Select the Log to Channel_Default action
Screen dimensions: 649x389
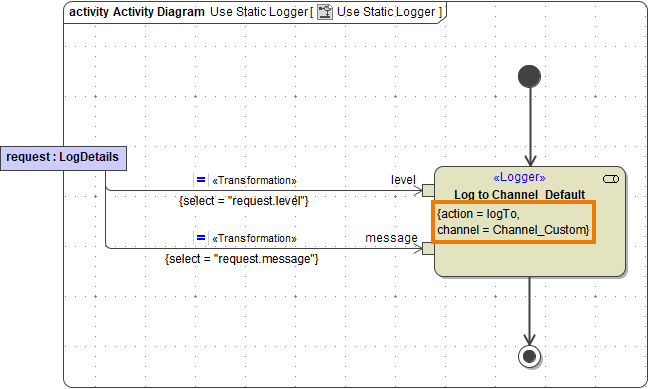(x=530, y=221)
